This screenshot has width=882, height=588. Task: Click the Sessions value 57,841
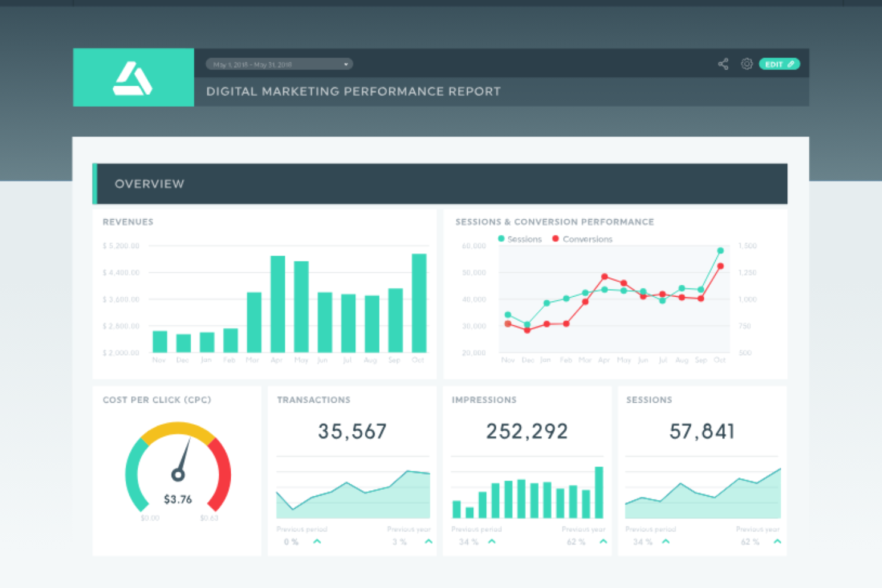pyautogui.click(x=702, y=431)
